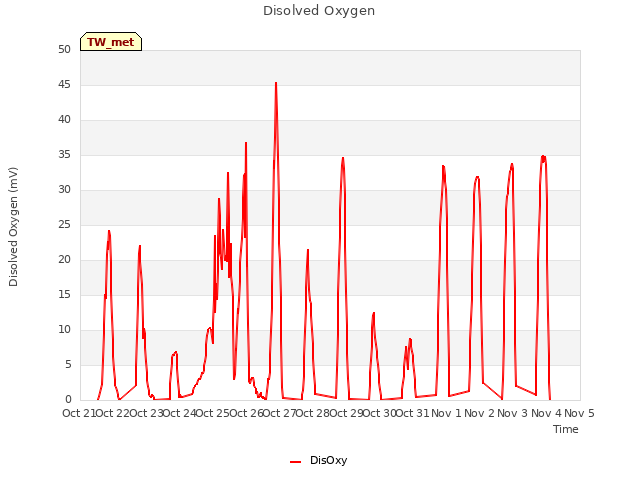Screen dimensions: 640x480
Task: Click the 'Nov 3' x-axis tick label
Action: (513, 413)
